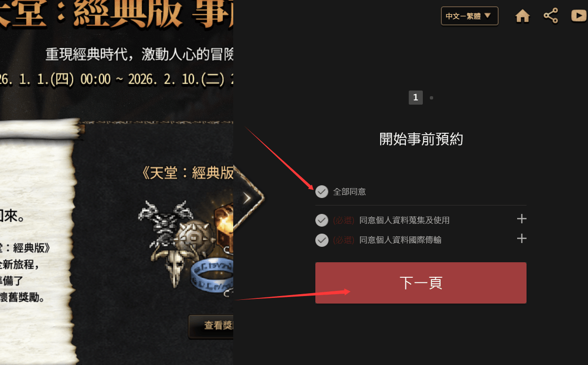Expand 個人資料國際傳輸 terms with plus

click(521, 239)
